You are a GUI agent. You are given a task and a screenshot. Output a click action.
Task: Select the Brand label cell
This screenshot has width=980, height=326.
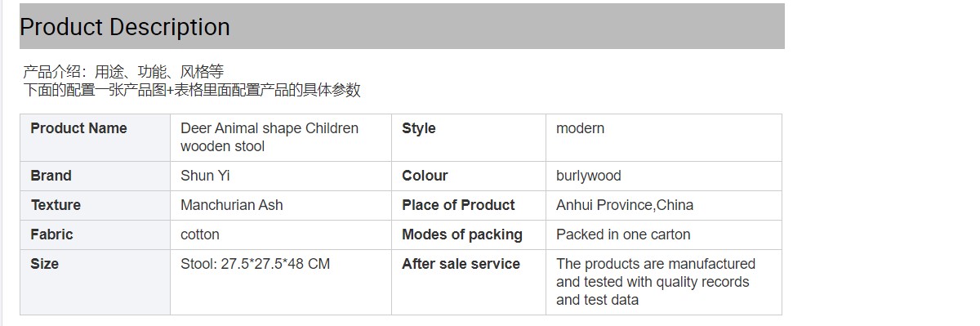[x=95, y=176]
